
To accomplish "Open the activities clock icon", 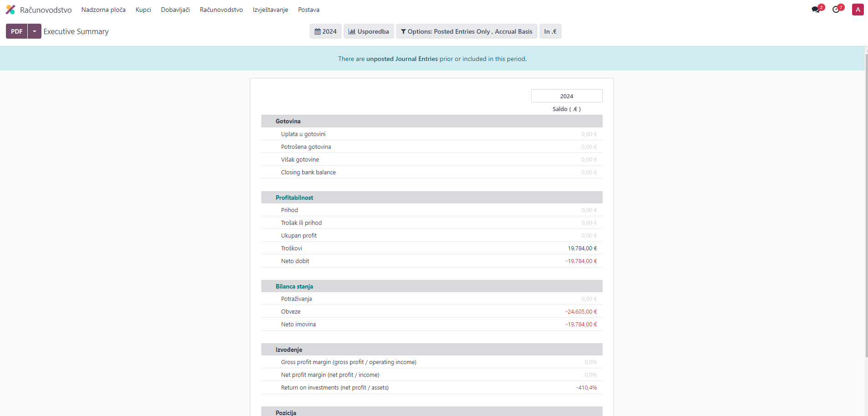I will coord(836,10).
